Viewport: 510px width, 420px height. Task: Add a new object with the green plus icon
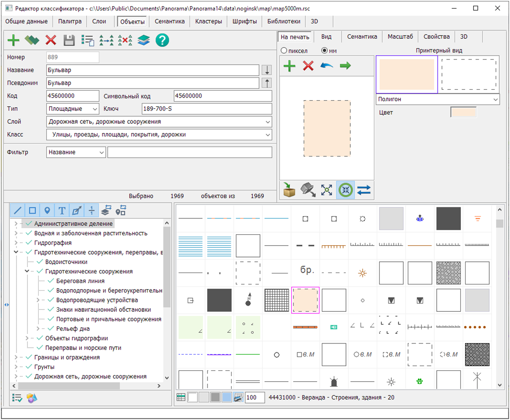[x=13, y=40]
